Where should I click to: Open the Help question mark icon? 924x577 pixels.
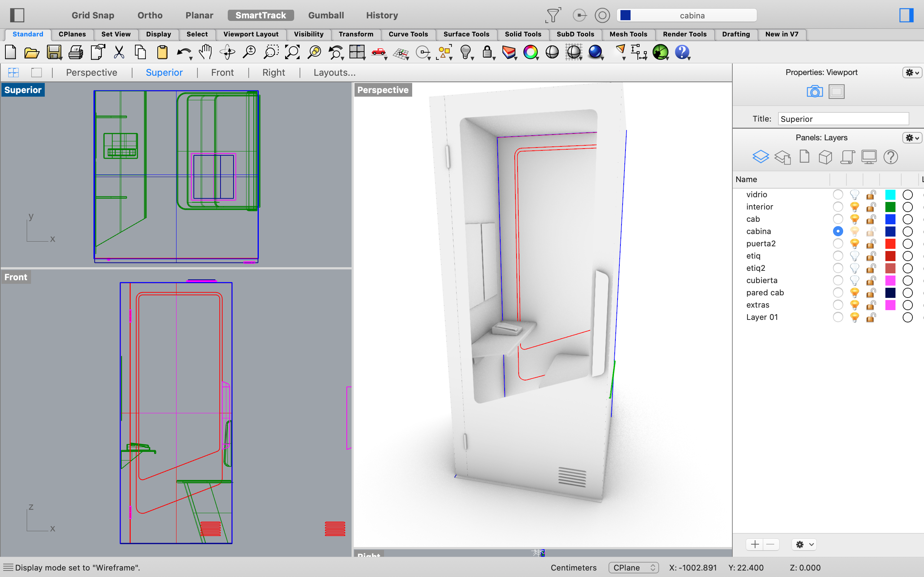click(x=682, y=52)
